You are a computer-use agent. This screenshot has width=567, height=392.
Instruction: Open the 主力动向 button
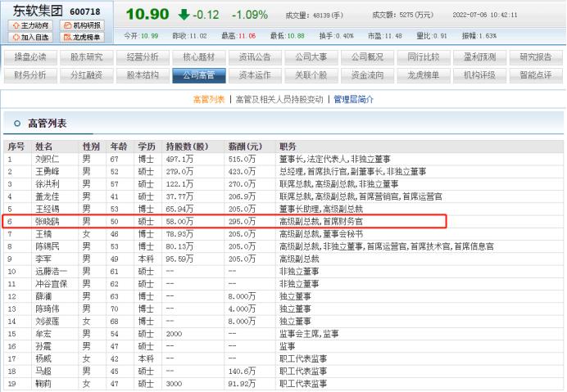30,25
